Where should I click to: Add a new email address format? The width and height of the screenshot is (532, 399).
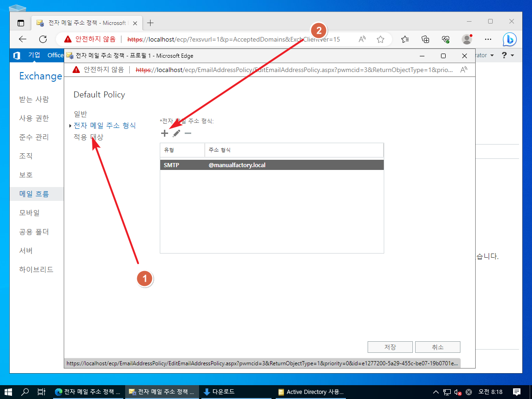click(164, 133)
